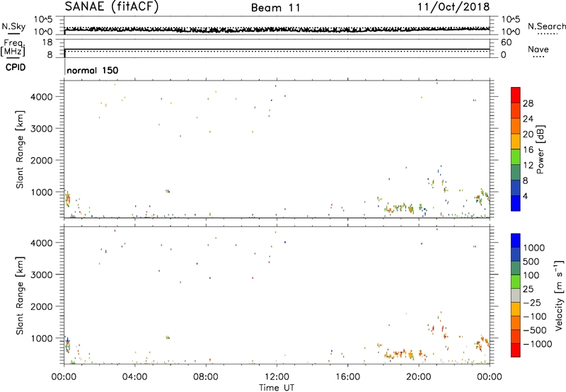Select the 'normal 150' CPID text
This screenshot has height=392, width=566.
93,70
